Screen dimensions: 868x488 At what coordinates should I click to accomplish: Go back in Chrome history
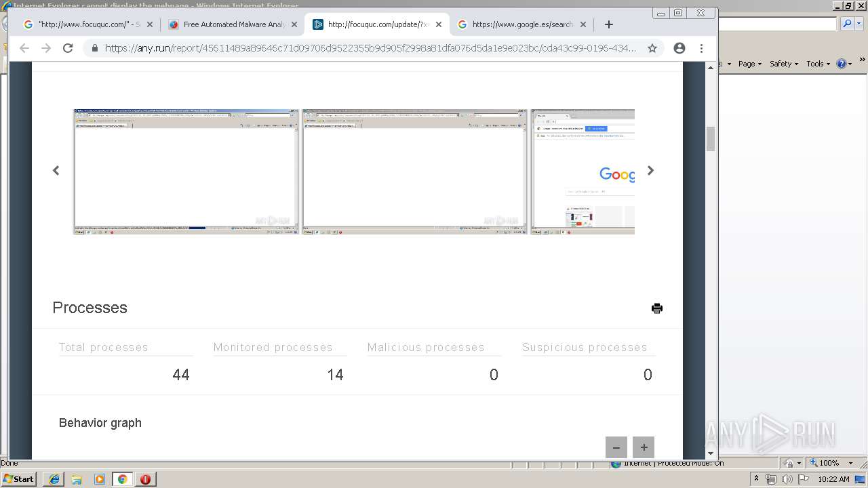click(24, 48)
